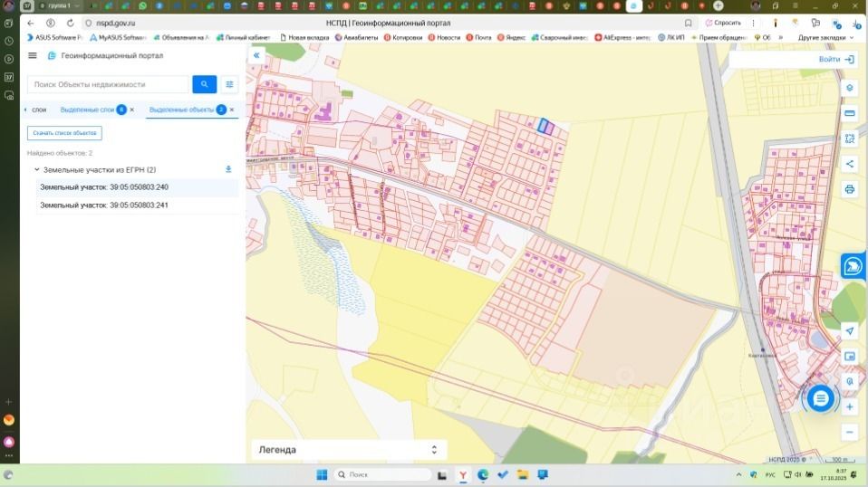The width and height of the screenshot is (868, 487).
Task: Open the blue chat assistant bubble
Action: click(820, 397)
